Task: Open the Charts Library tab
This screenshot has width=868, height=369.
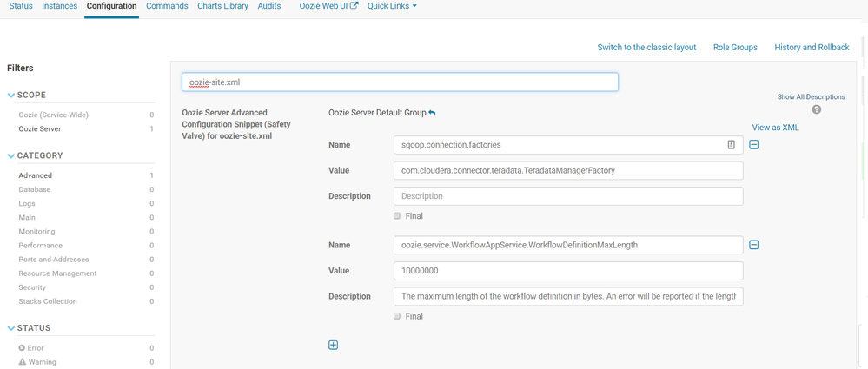Action: pyautogui.click(x=222, y=6)
